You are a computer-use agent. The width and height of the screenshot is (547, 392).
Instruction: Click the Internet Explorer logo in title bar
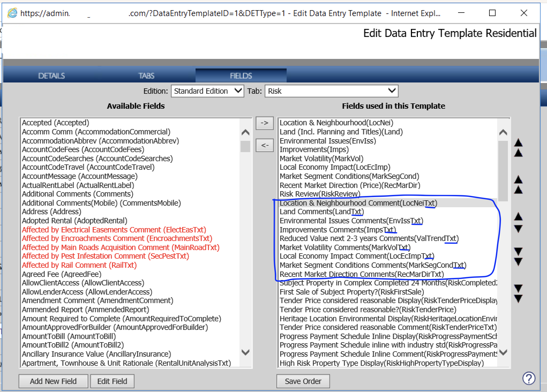click(x=12, y=13)
